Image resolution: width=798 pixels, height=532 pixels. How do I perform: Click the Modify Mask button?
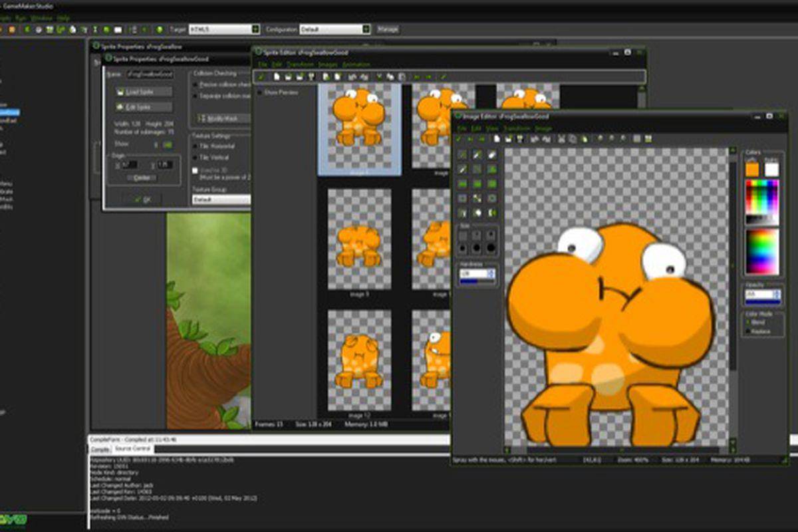pos(222,118)
